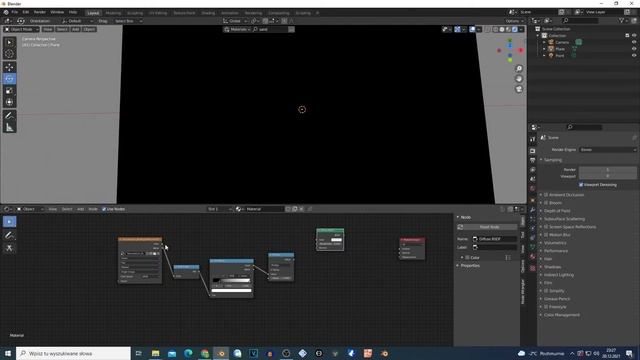Screen dimensions: 640x360
Task: Select the Annotate tool in viewport toolbar
Action: pyautogui.click(x=9, y=116)
